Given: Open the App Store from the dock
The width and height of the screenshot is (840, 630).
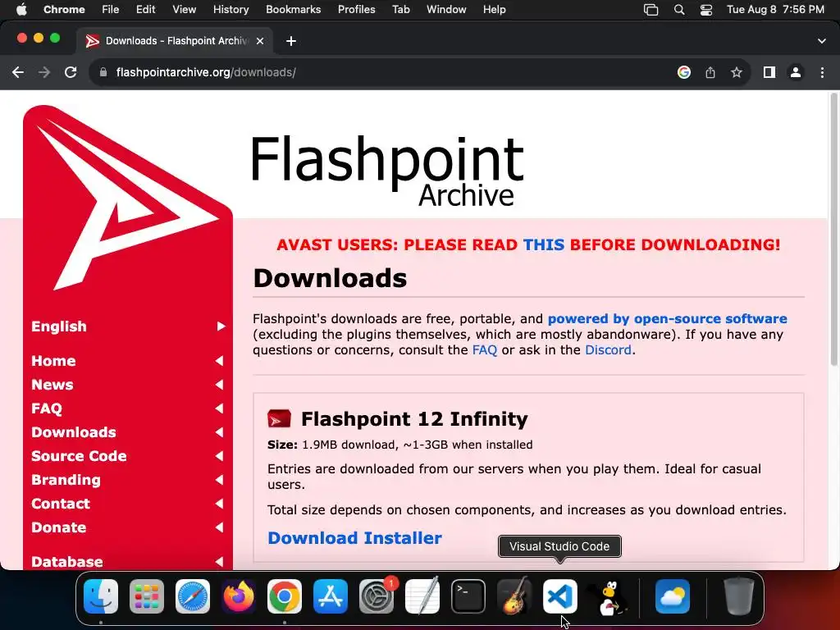Looking at the screenshot, I should (331, 596).
